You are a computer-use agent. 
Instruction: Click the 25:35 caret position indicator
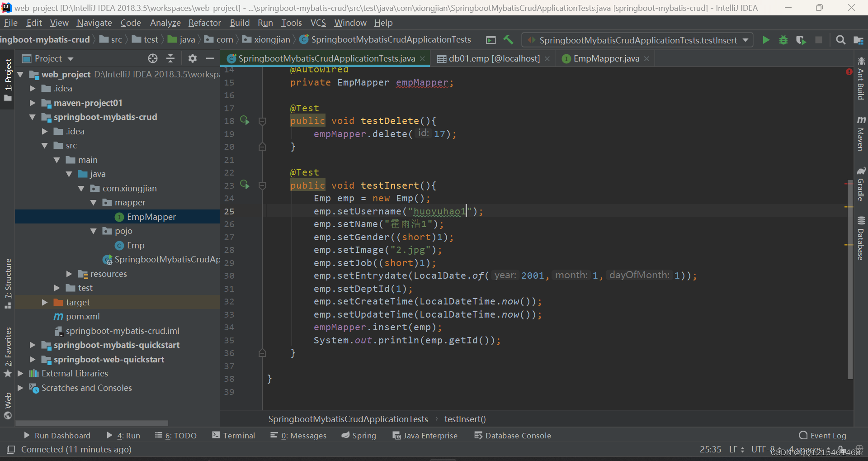[x=711, y=449]
